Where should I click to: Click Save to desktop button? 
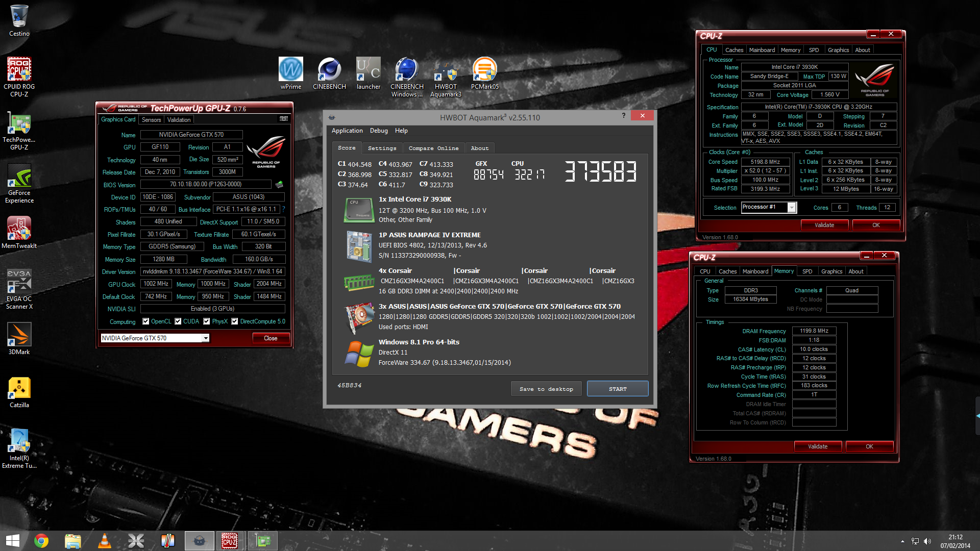pos(546,389)
